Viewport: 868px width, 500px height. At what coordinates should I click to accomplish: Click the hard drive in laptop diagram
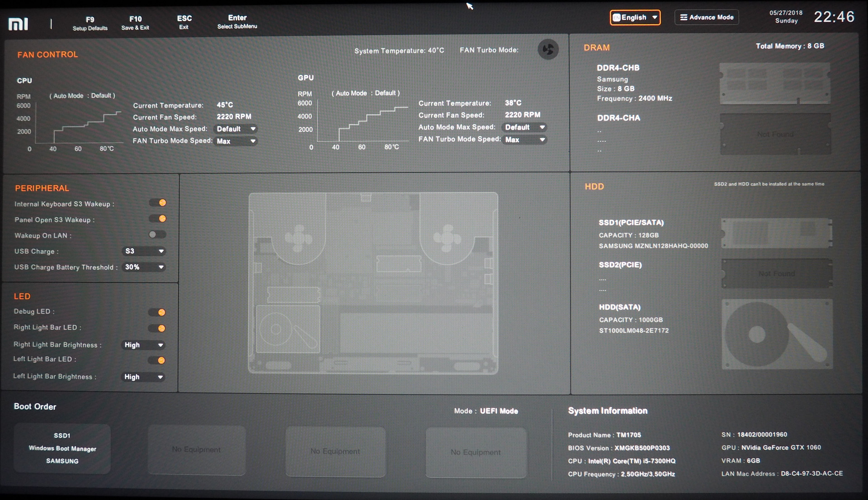pos(288,329)
